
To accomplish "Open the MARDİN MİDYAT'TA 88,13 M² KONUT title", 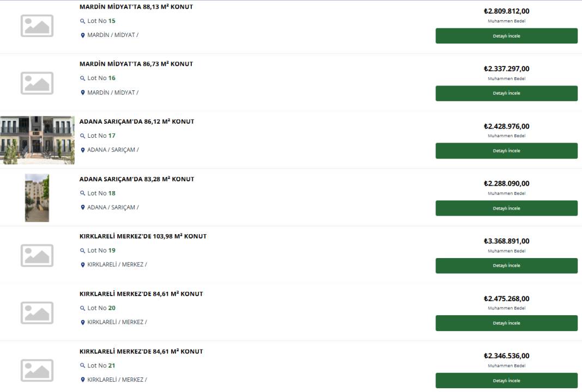I will pos(136,7).
